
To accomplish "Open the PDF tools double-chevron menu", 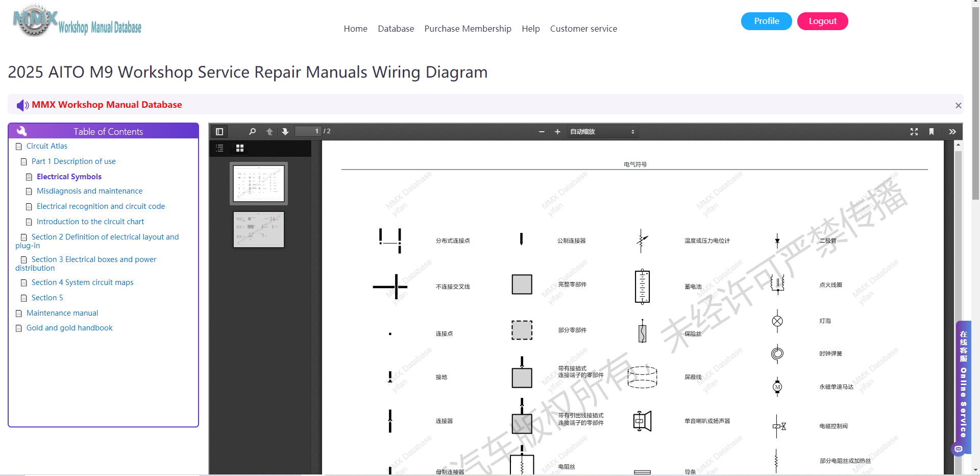I will pos(952,132).
